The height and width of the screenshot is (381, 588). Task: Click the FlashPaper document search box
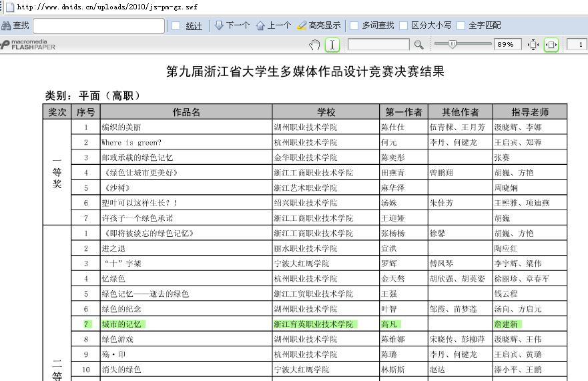(378, 45)
